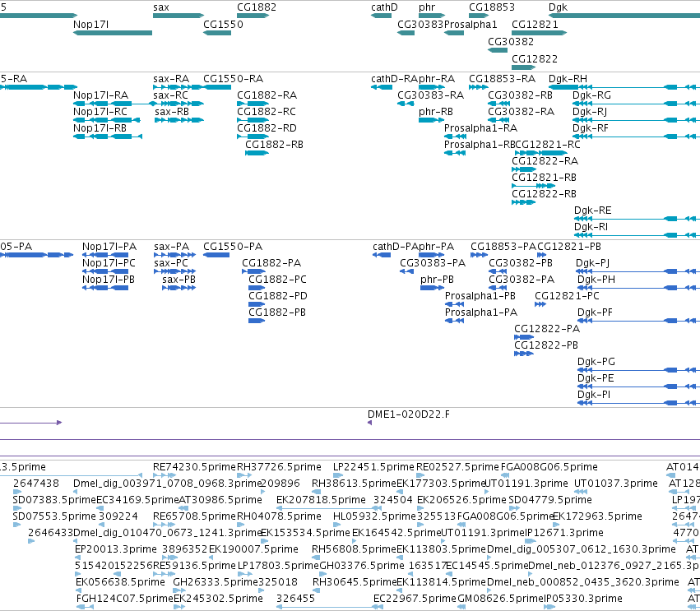700x611 pixels.
Task: Click the CG30383-PA protein label
Action: click(433, 263)
